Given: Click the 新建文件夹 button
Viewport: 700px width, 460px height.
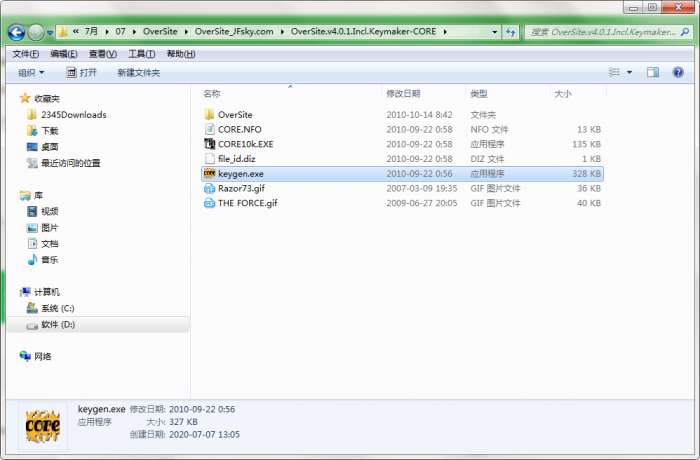Looking at the screenshot, I should click(138, 72).
